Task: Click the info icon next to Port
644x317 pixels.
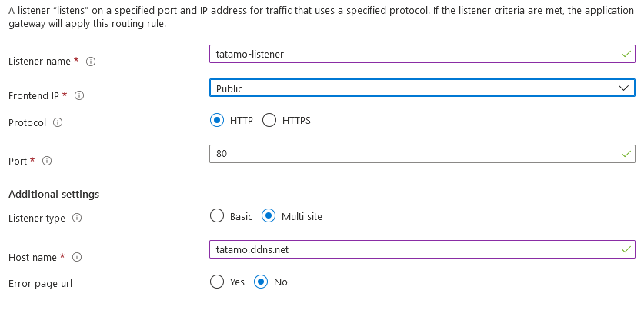Action: pyautogui.click(x=47, y=161)
